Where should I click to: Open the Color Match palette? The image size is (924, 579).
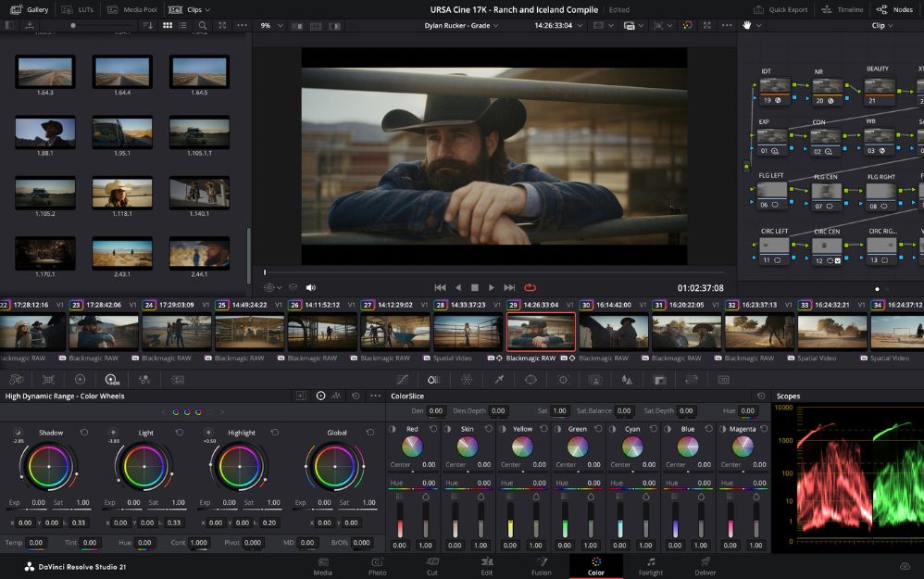click(48, 380)
